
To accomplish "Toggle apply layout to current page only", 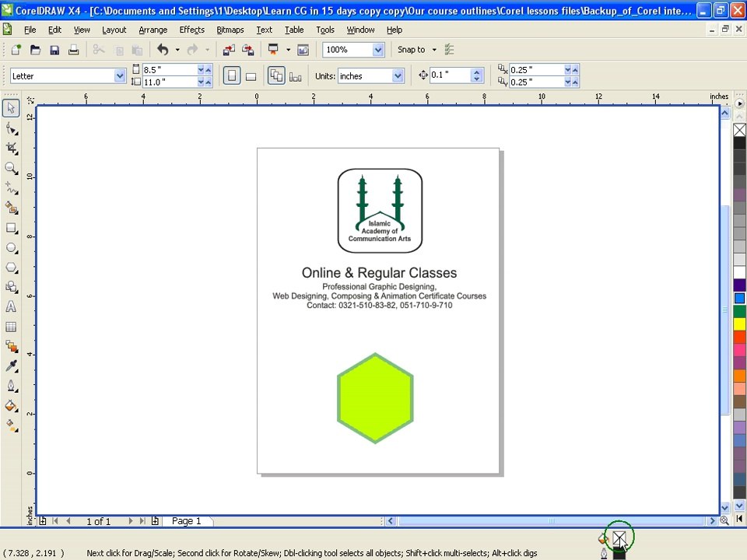I will 296,76.
